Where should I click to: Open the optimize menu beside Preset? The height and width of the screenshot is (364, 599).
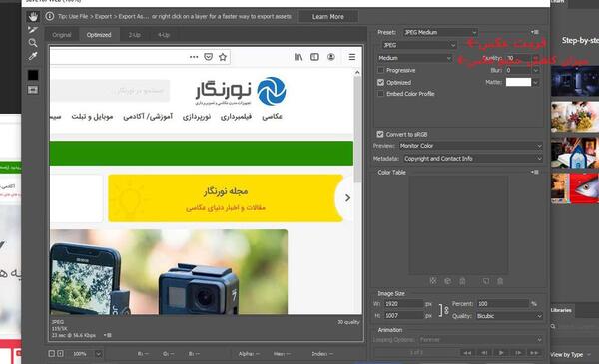click(x=535, y=32)
